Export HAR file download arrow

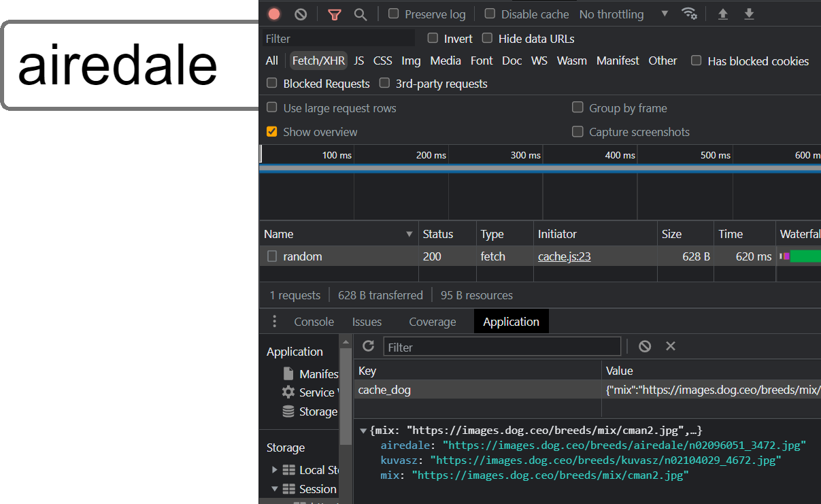tap(749, 14)
